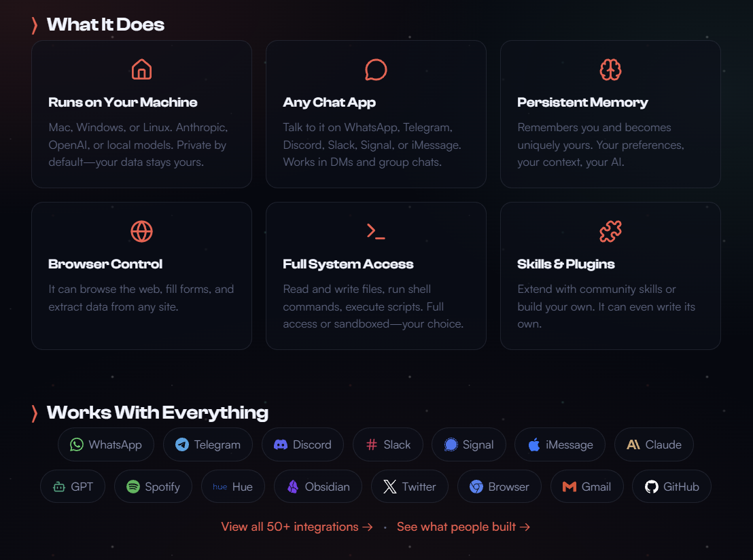Click the WhatsApp integration chip
This screenshot has height=560, width=753.
tap(106, 445)
